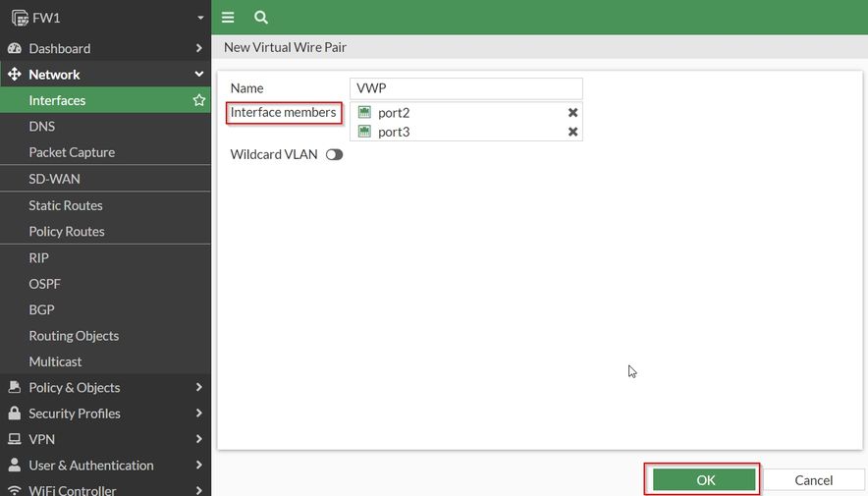Select Policy Routes in sidebar
The image size is (868, 496).
[x=105, y=232]
